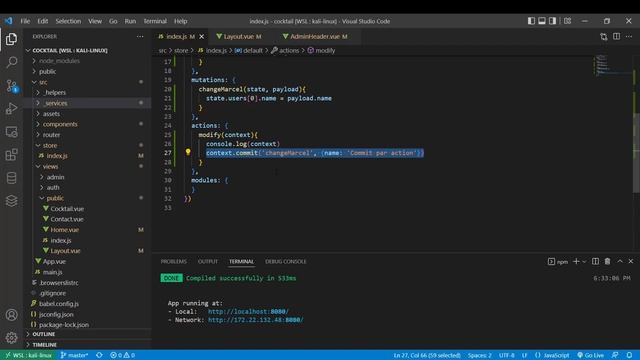Click the master branch in the status bar
Screen dimensions: 640x360
tap(74, 355)
